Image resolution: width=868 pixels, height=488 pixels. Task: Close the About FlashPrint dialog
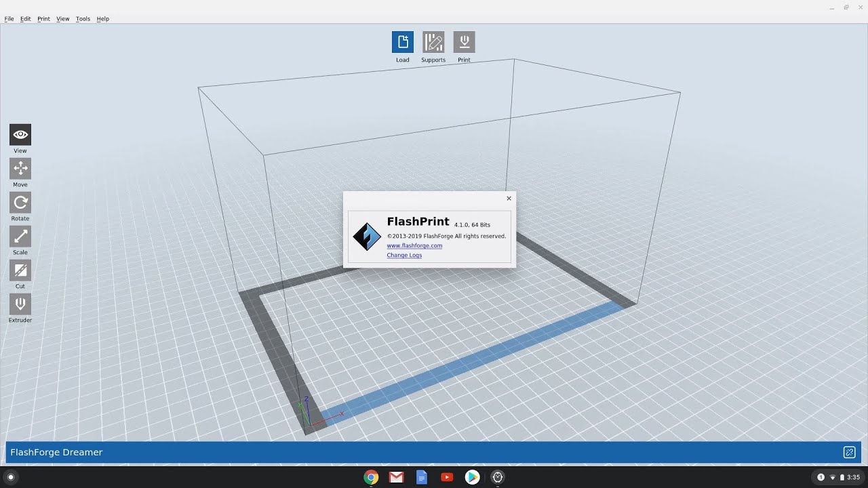[509, 199]
